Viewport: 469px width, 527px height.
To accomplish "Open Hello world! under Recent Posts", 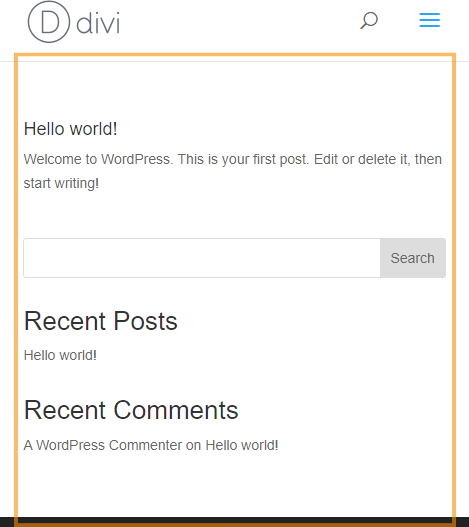I will (60, 355).
